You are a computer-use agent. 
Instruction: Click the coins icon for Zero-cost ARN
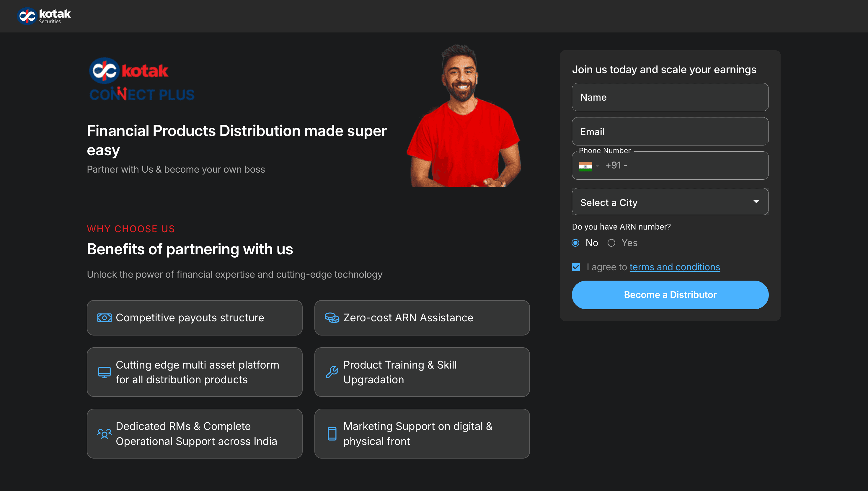coord(332,318)
